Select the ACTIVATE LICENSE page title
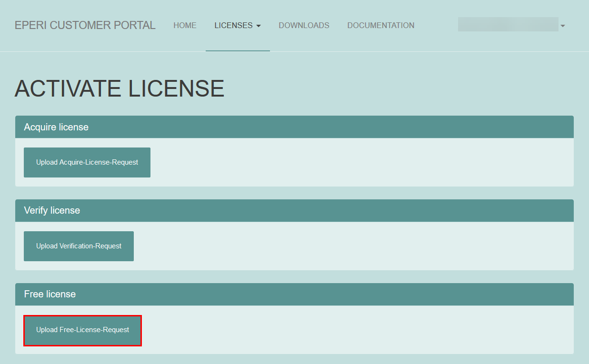The width and height of the screenshot is (589, 364). point(120,89)
